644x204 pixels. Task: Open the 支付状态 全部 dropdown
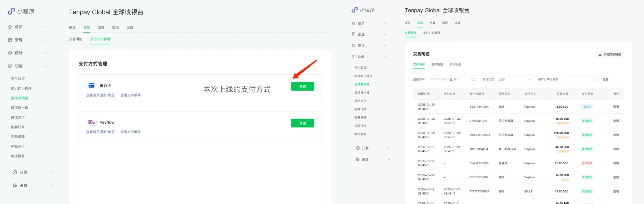point(514,79)
